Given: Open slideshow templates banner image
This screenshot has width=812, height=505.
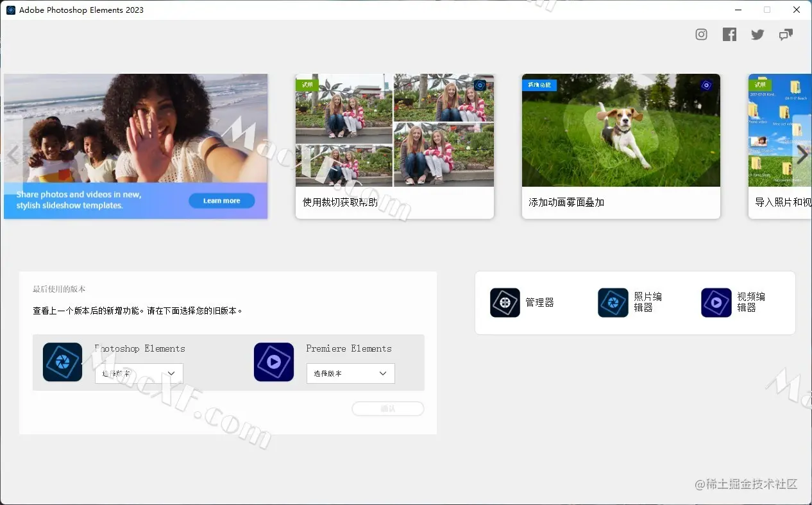Looking at the screenshot, I should (x=135, y=146).
